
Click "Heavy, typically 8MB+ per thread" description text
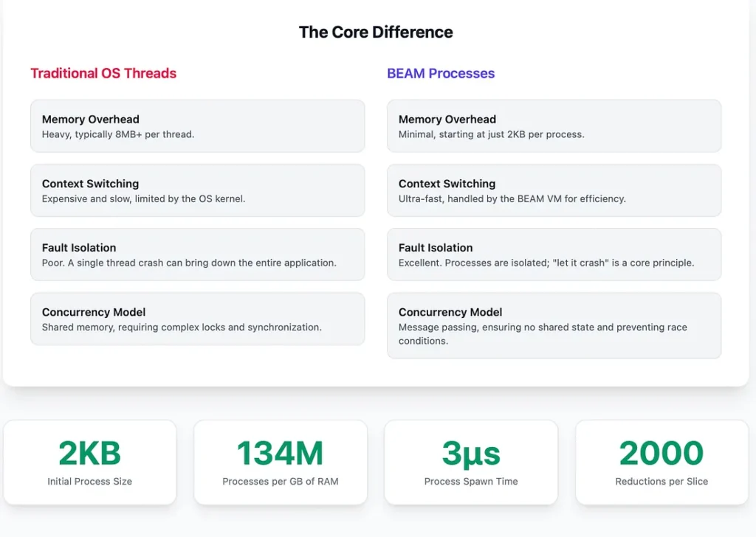(118, 135)
